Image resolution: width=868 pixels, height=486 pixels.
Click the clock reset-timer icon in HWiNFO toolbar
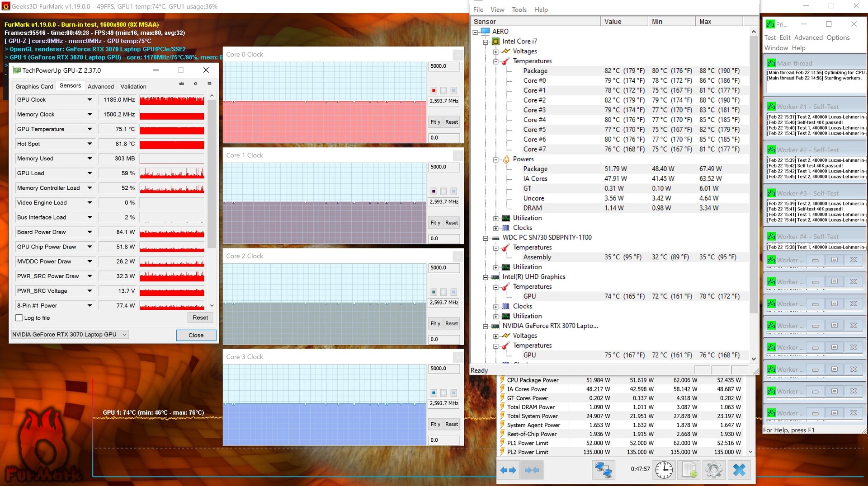[x=664, y=470]
